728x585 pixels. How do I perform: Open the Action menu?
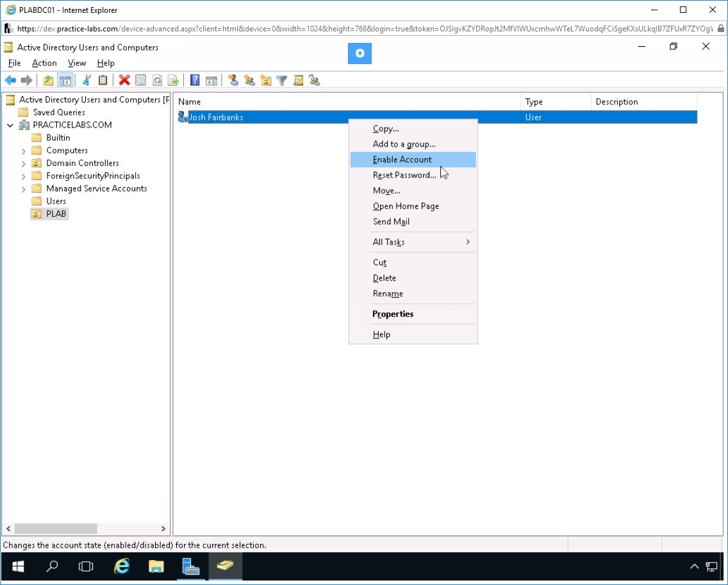(x=44, y=63)
